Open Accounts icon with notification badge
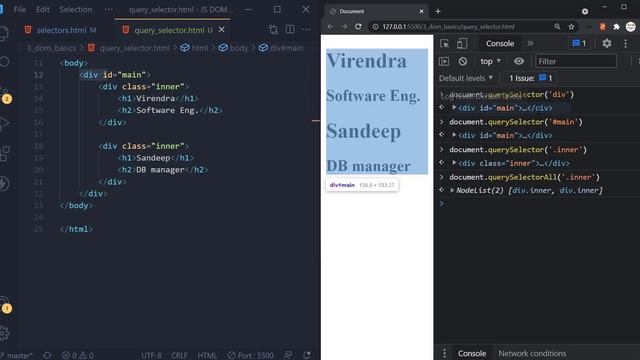Screen dimensions: 640x360 coord(5,305)
